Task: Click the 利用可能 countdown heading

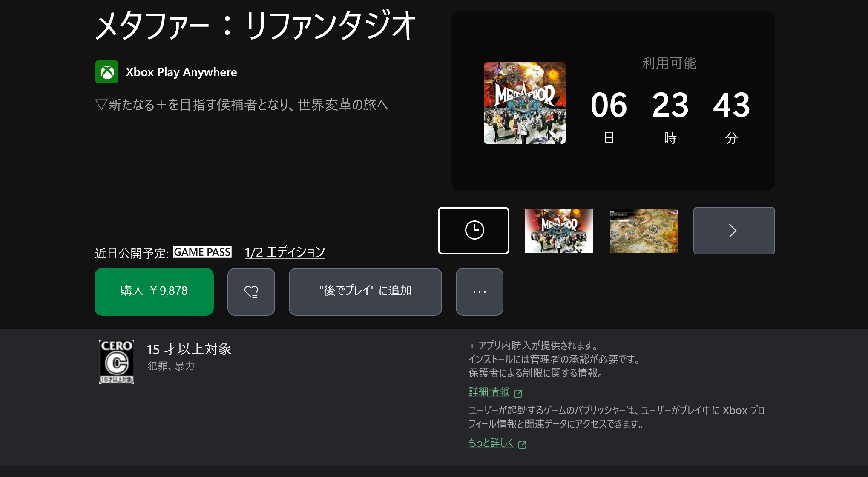Action: click(x=670, y=63)
